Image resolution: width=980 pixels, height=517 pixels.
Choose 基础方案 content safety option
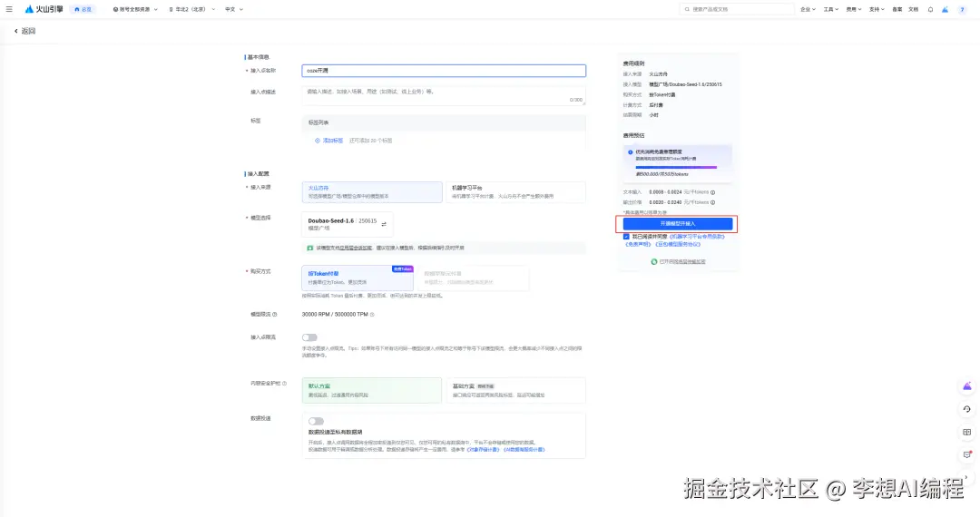point(515,390)
